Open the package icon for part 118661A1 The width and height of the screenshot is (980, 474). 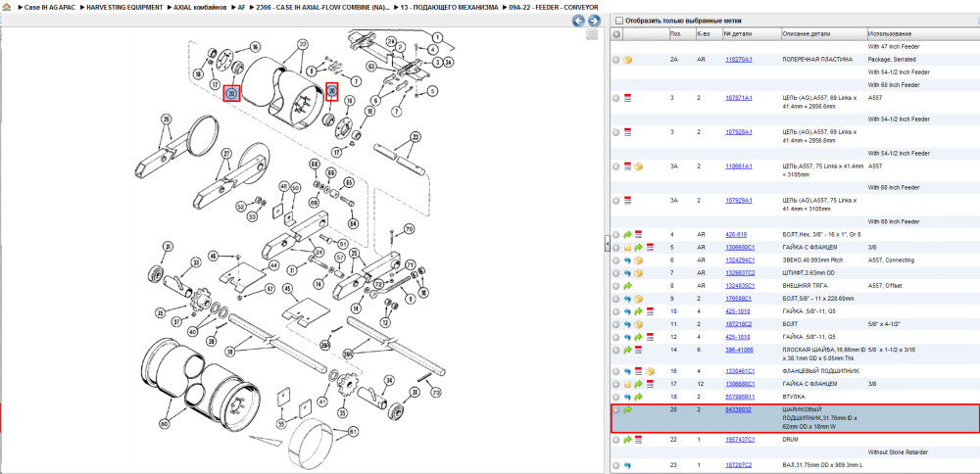638,166
